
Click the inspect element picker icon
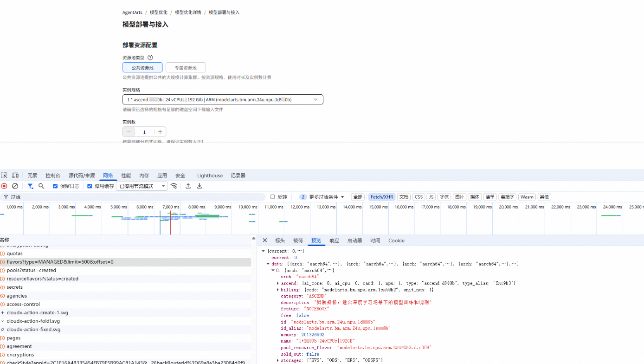4,175
